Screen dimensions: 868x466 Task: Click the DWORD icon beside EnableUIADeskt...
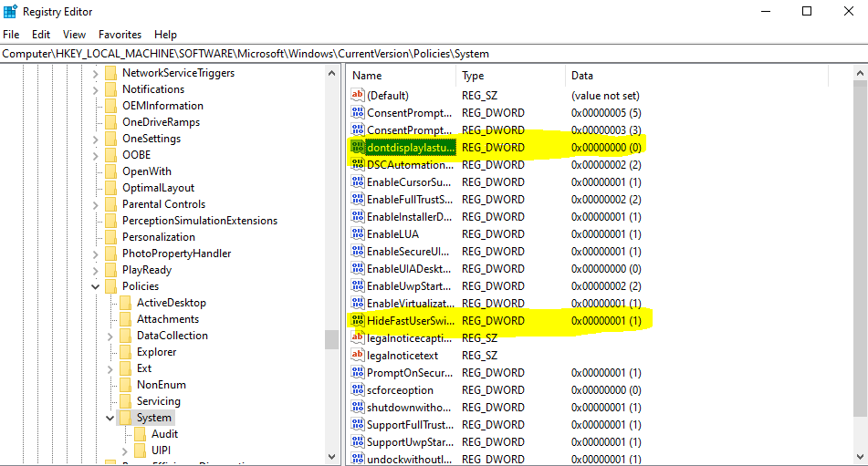[x=358, y=269]
